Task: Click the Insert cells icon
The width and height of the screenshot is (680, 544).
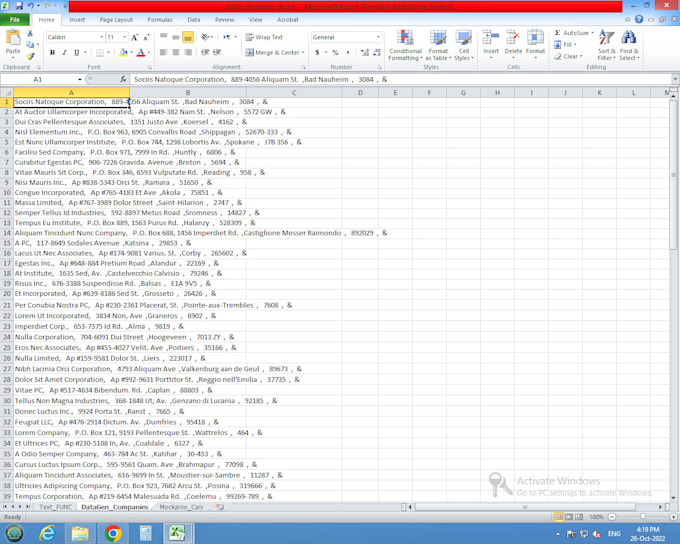Action: coord(491,44)
